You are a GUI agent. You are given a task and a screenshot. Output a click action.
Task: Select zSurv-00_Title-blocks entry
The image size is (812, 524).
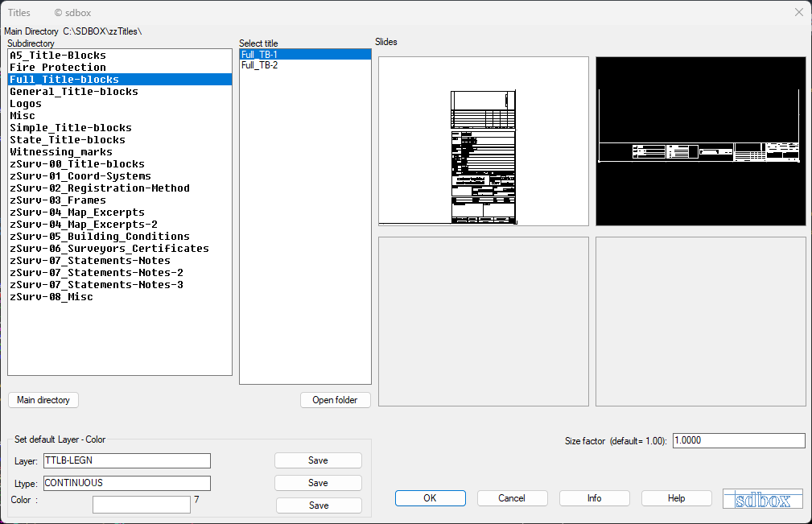[120, 164]
